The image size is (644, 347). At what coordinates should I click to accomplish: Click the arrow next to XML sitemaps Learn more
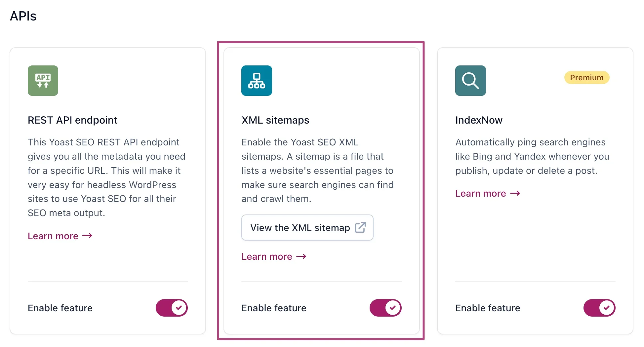pyautogui.click(x=301, y=256)
